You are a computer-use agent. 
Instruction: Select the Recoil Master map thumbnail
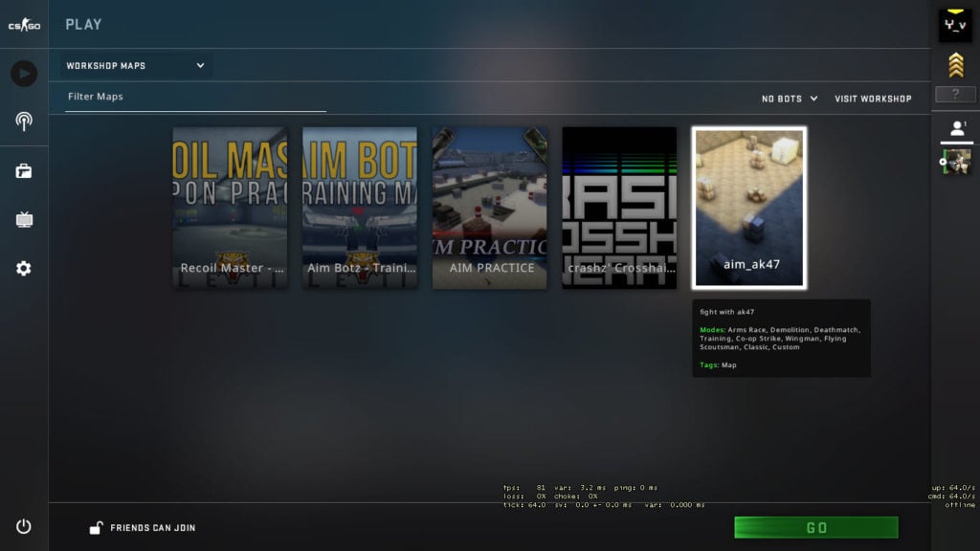pos(230,208)
